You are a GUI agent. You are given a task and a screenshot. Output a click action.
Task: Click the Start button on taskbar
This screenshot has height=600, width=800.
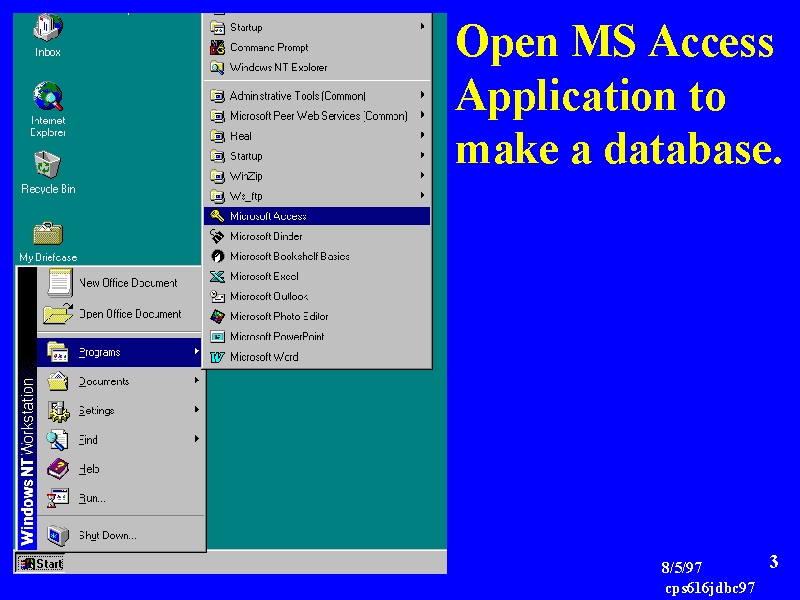tap(40, 563)
